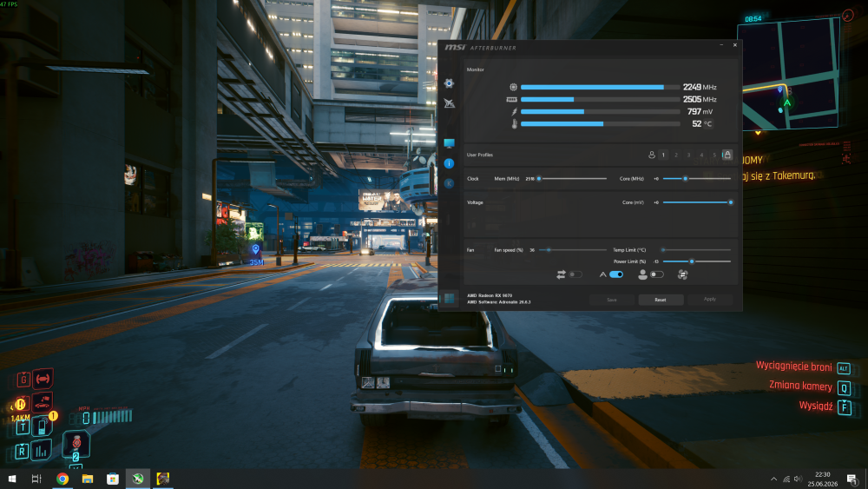
Task: Show the blue information icon panel
Action: pos(449,163)
